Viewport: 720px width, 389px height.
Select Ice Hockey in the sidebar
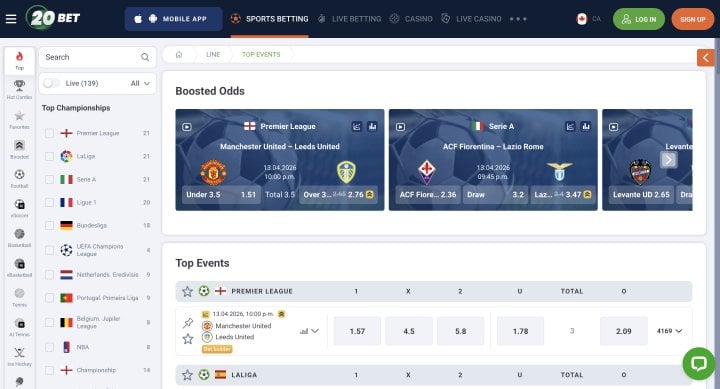tap(19, 356)
